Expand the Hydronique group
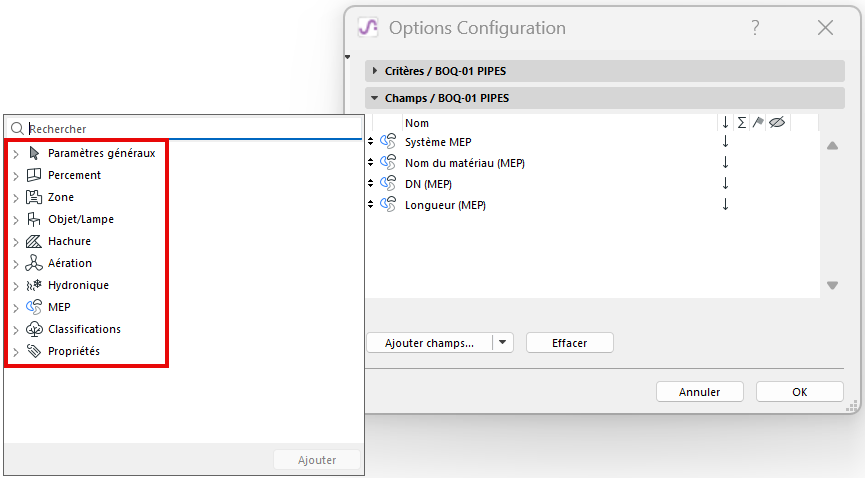 [15, 286]
